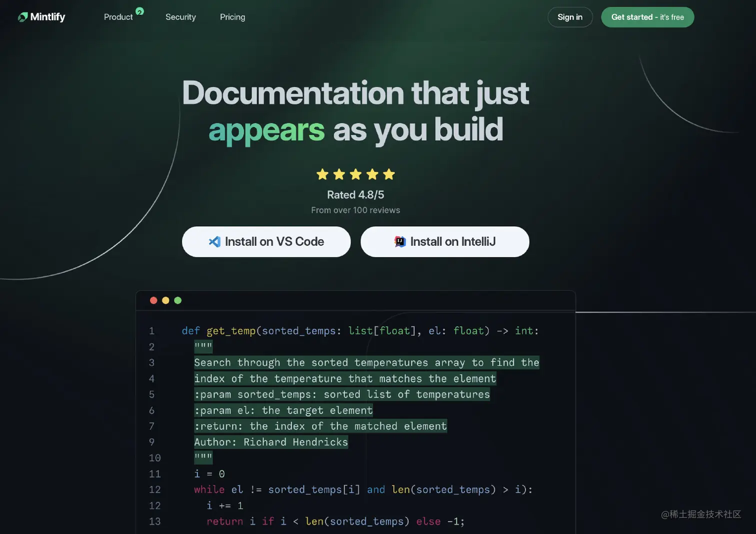Viewport: 756px width, 534px height.
Task: Click the fourth rating star
Action: 372,174
